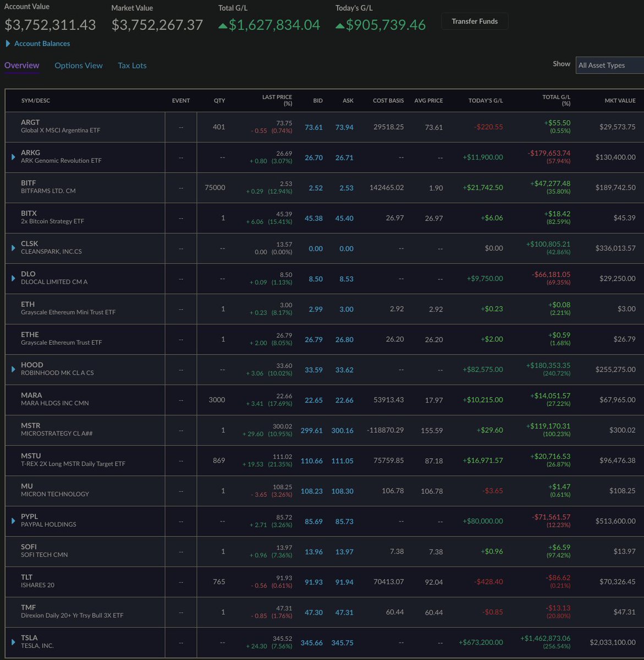Click the BITF bid price 2.52

click(316, 188)
